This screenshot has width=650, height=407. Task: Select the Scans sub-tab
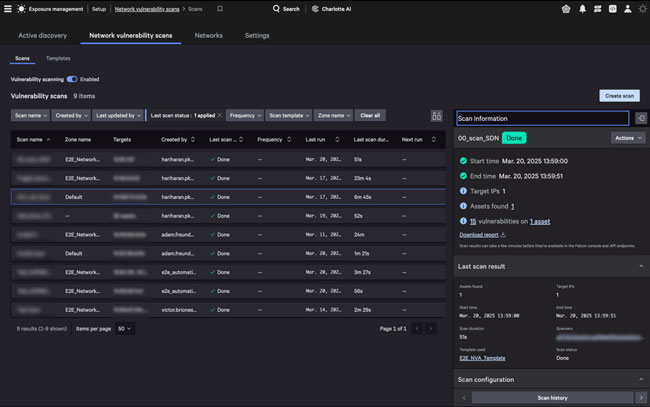click(22, 58)
